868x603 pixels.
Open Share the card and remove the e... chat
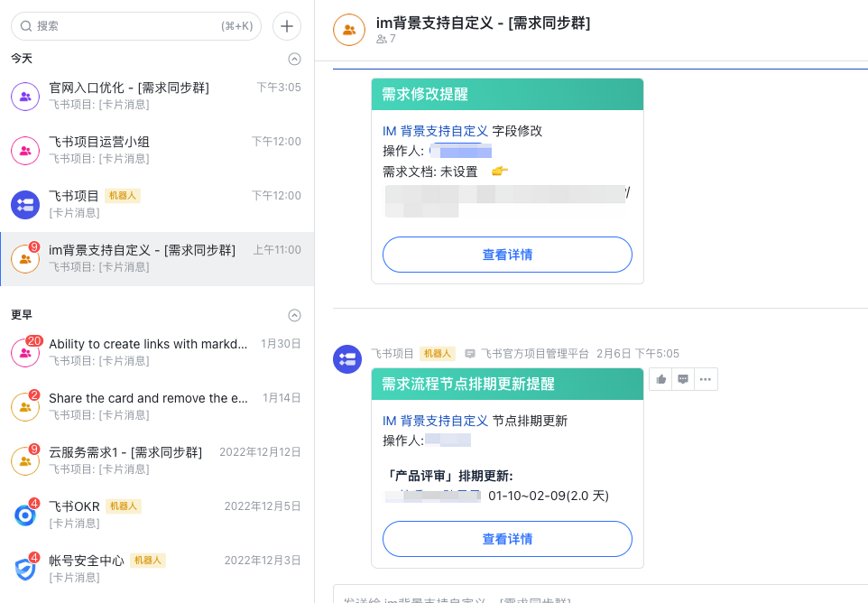pos(157,407)
